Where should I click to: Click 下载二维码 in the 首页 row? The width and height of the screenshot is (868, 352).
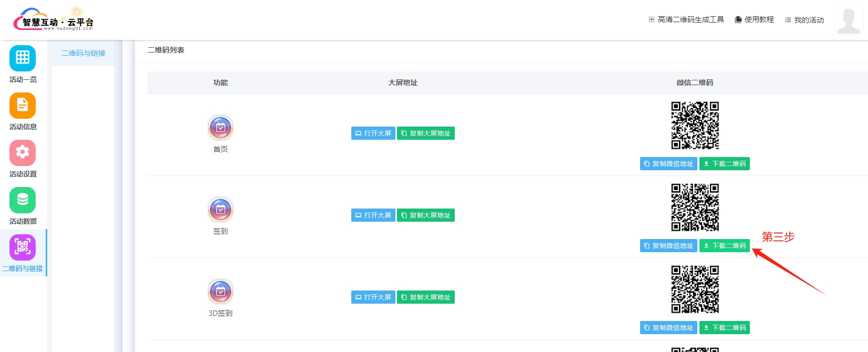tap(725, 164)
